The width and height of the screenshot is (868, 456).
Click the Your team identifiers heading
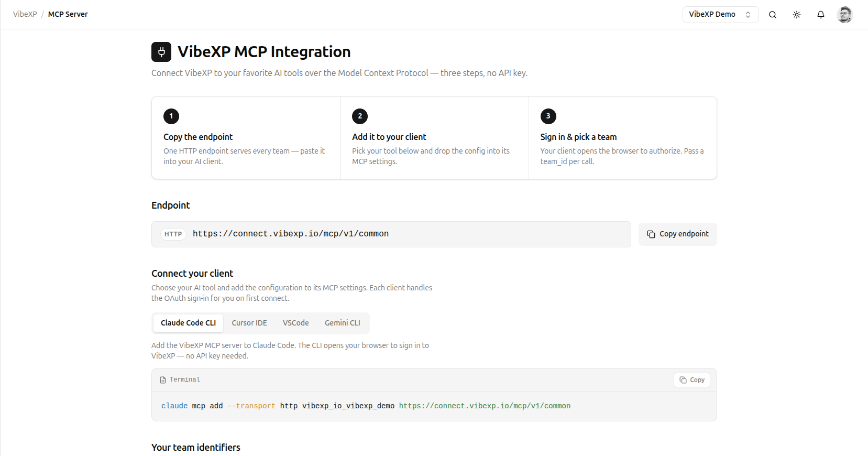coord(196,447)
